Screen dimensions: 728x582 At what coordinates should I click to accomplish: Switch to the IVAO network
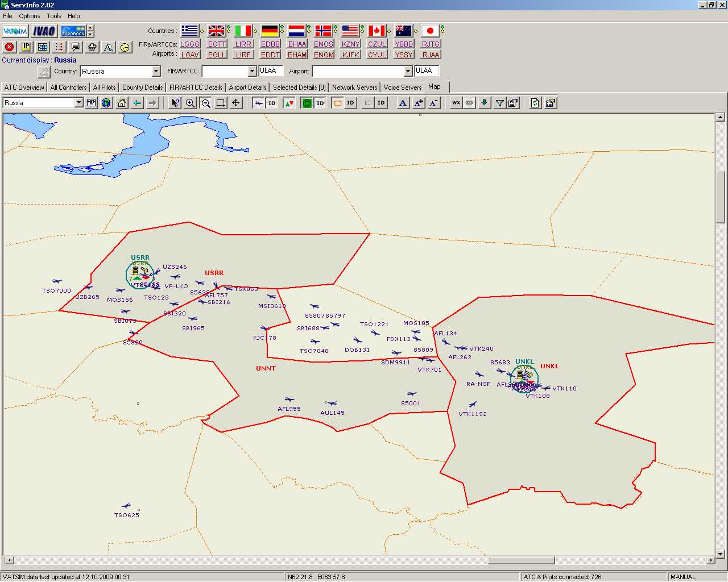click(44, 31)
